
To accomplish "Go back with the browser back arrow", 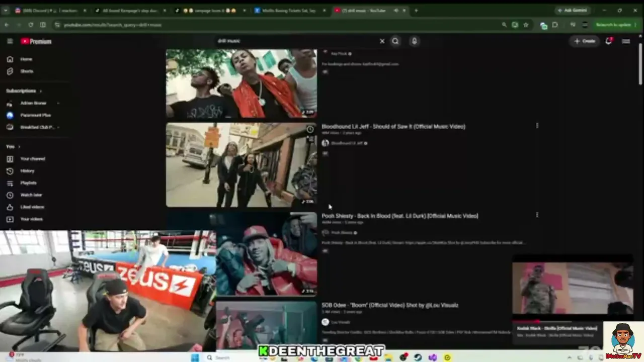I will click(x=7, y=25).
